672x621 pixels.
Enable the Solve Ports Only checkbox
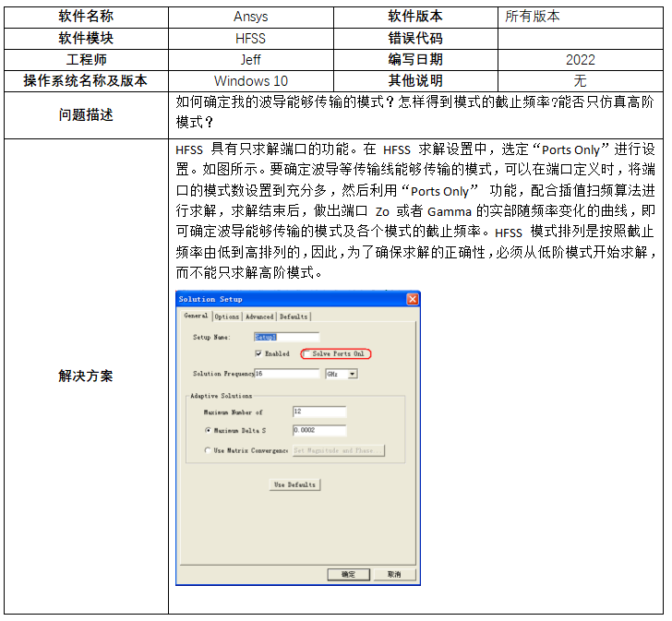(x=308, y=354)
